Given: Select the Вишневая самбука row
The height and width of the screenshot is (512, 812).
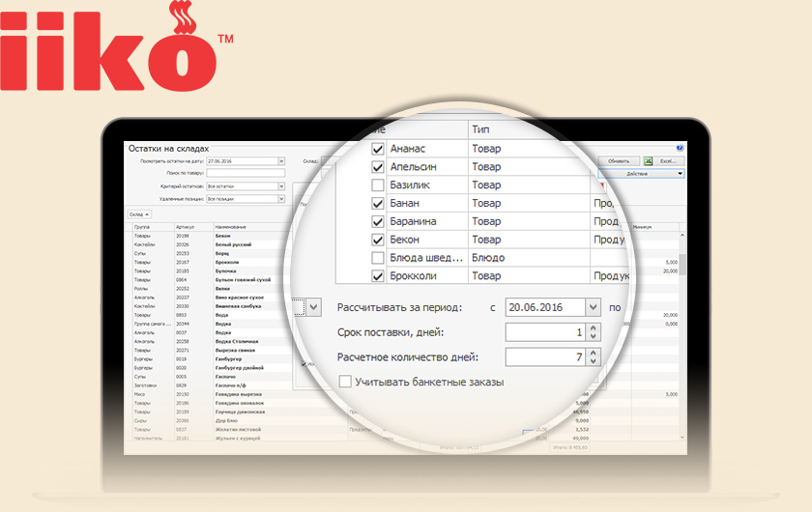Looking at the screenshot, I should tap(239, 306).
